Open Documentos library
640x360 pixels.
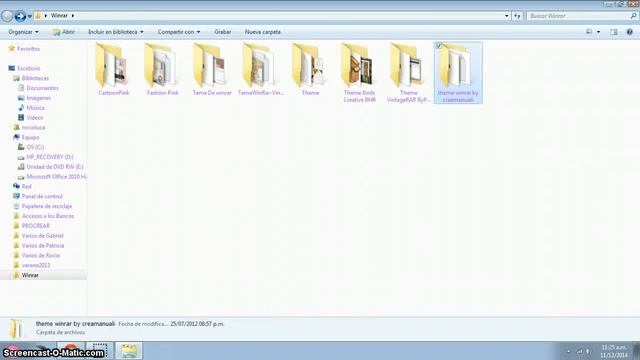pyautogui.click(x=42, y=88)
